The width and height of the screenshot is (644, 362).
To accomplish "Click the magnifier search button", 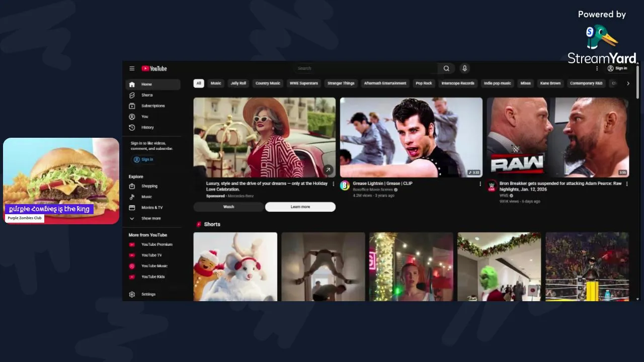I will pyautogui.click(x=446, y=68).
